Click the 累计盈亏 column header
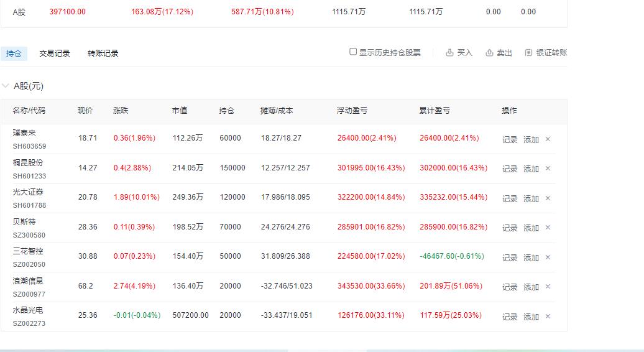The width and height of the screenshot is (644, 352). (x=435, y=111)
